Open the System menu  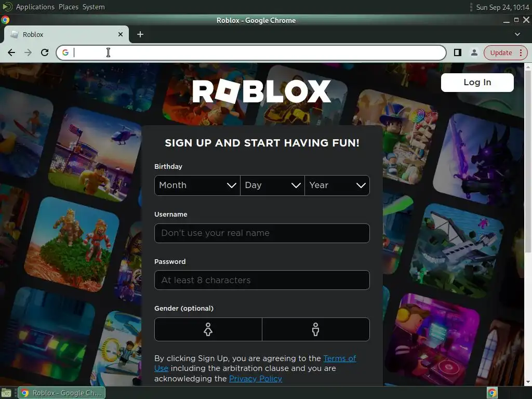94,7
